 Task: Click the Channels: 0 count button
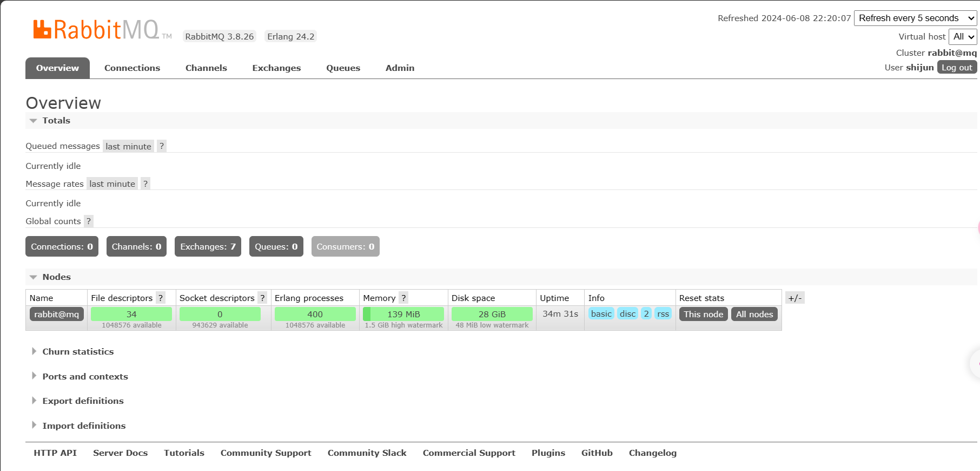[136, 246]
